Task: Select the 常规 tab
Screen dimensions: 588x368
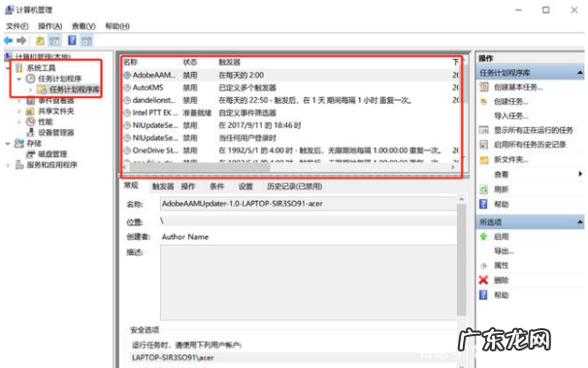Action: pos(131,185)
